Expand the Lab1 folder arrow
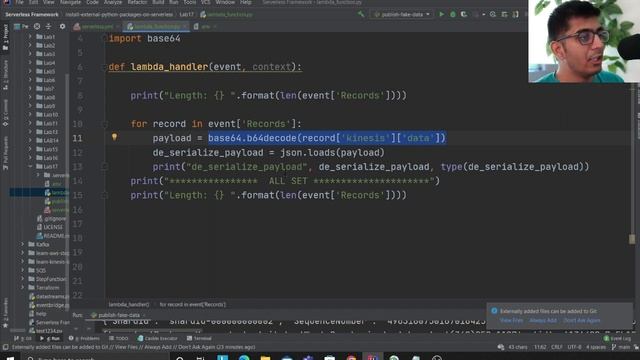 [30, 37]
